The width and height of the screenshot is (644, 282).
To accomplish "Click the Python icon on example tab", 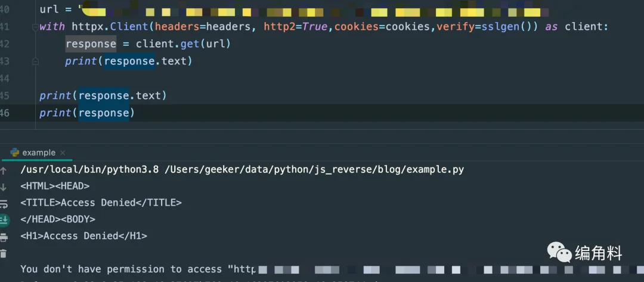I will 15,153.
